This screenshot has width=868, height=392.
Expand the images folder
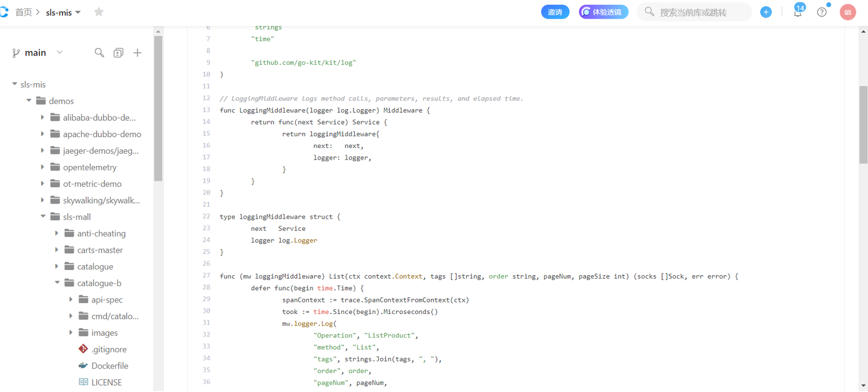click(x=71, y=333)
